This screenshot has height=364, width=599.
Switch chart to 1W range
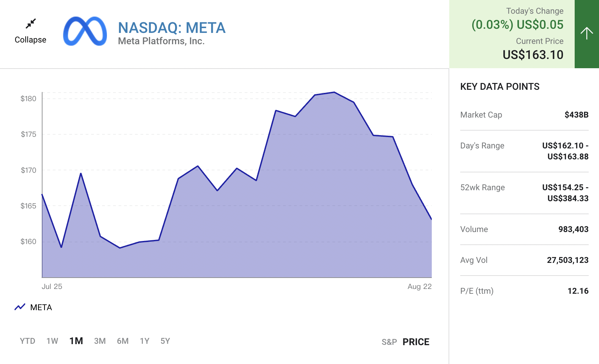coord(52,341)
